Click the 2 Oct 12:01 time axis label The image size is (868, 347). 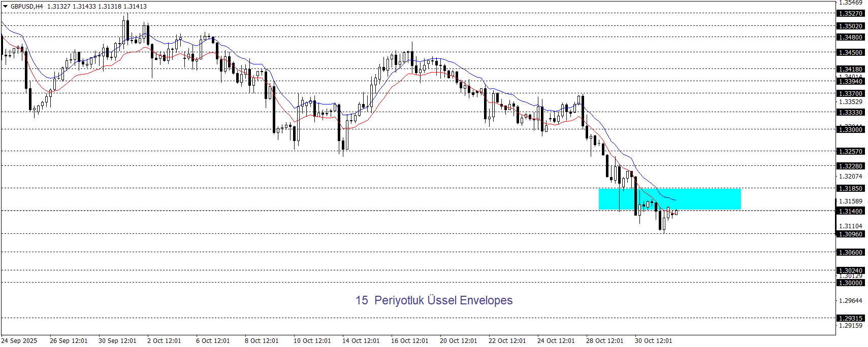pos(164,341)
